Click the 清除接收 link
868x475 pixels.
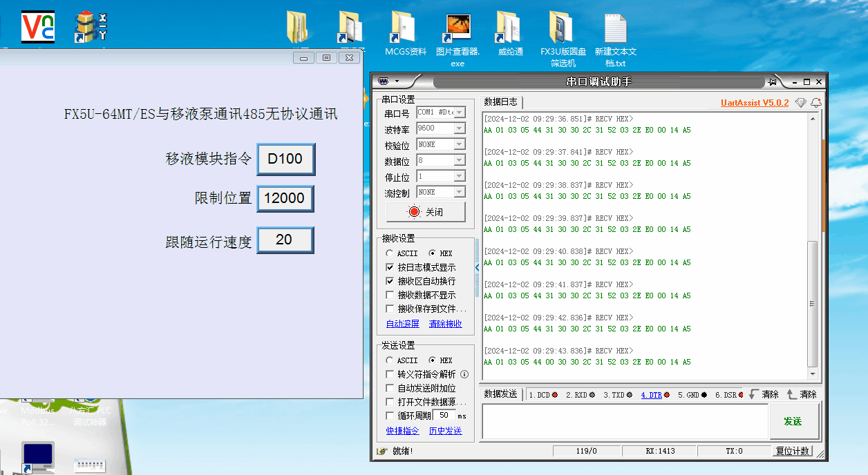445,324
